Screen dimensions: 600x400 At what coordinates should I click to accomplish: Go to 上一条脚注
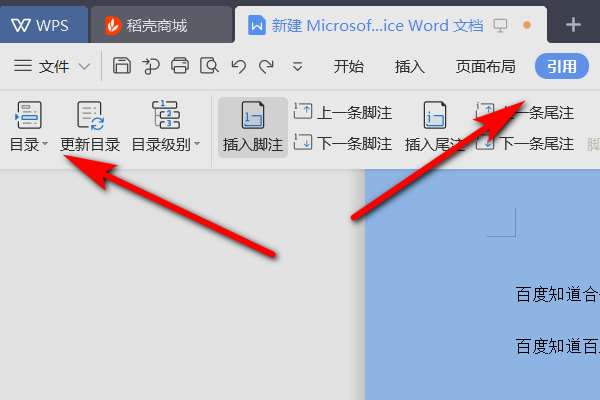click(343, 113)
